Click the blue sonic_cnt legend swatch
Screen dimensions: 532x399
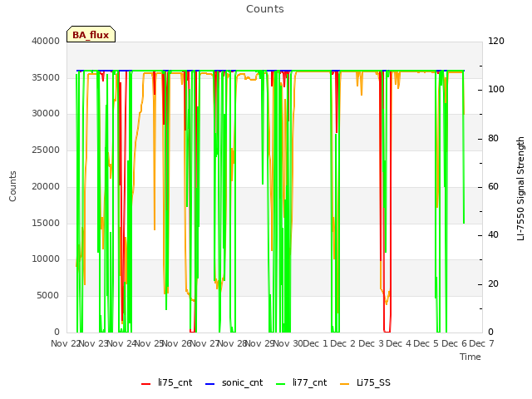click(x=210, y=384)
